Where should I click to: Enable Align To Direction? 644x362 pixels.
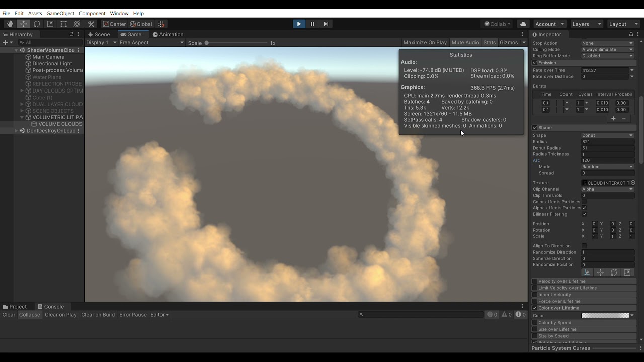coord(584,246)
